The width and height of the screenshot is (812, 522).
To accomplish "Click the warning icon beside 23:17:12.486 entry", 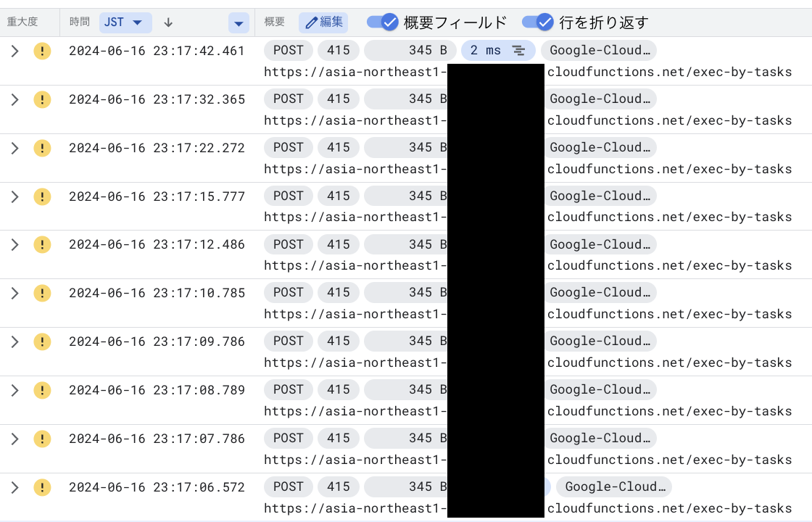I will (x=42, y=244).
